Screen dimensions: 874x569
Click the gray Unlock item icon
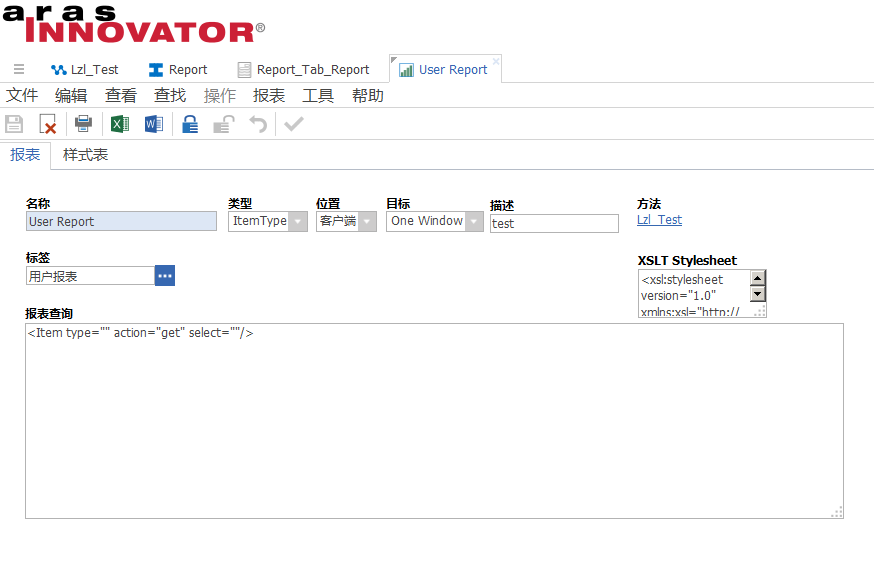click(224, 124)
